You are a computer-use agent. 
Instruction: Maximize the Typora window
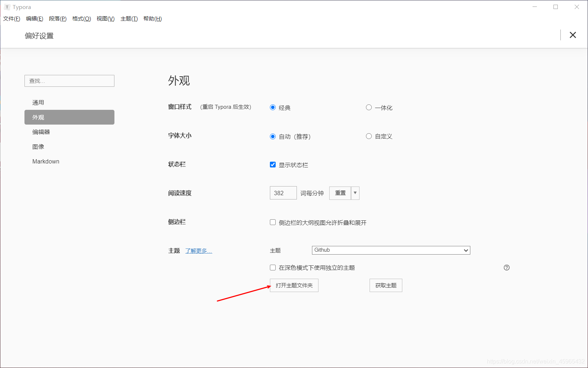(556, 7)
